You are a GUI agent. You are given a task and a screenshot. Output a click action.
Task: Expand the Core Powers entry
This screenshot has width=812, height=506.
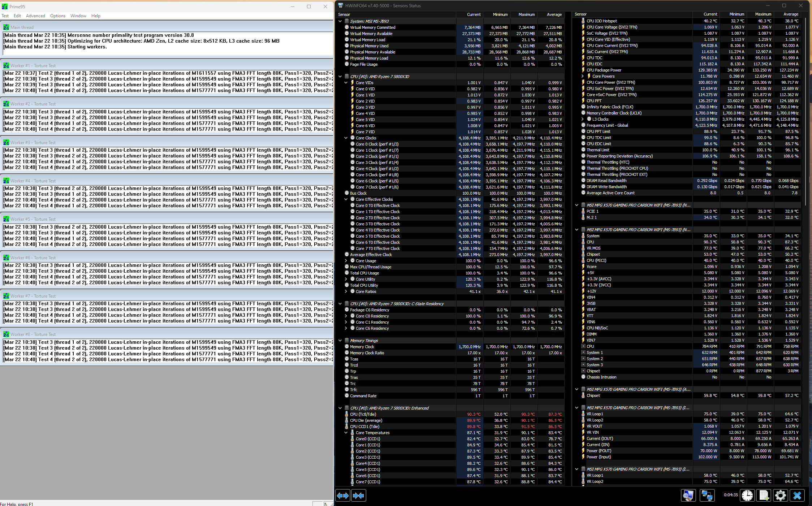pos(582,76)
